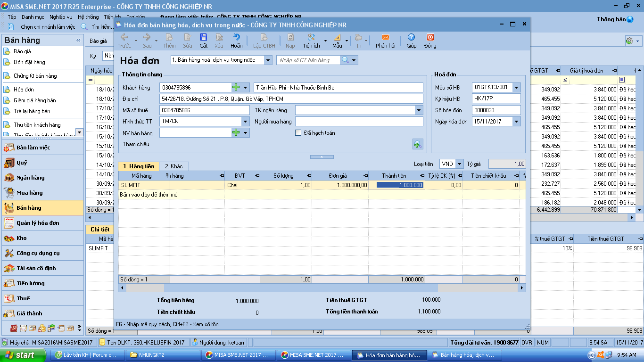Click green plus to add Khách hàng
This screenshot has width=644, height=362.
(236, 88)
